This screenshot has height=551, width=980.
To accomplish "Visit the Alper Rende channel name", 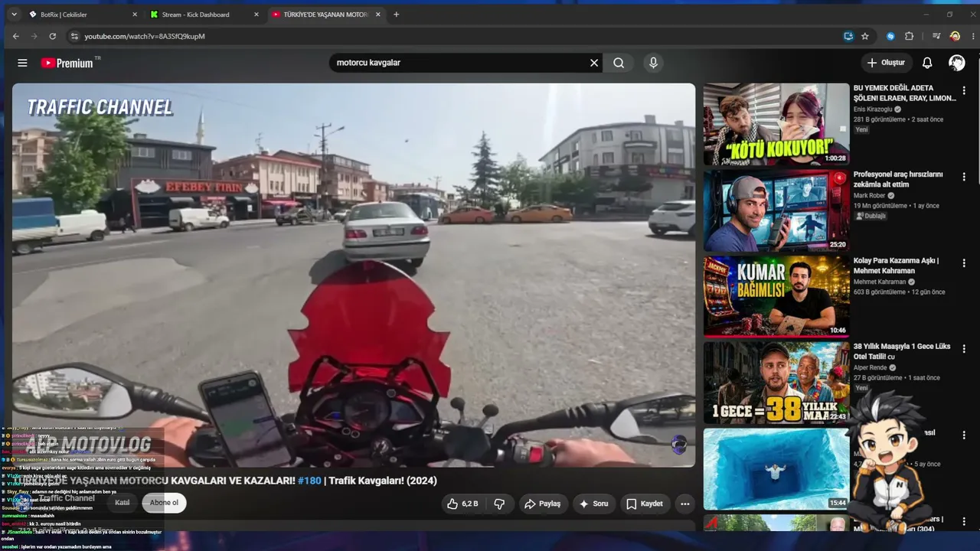I will tap(871, 368).
